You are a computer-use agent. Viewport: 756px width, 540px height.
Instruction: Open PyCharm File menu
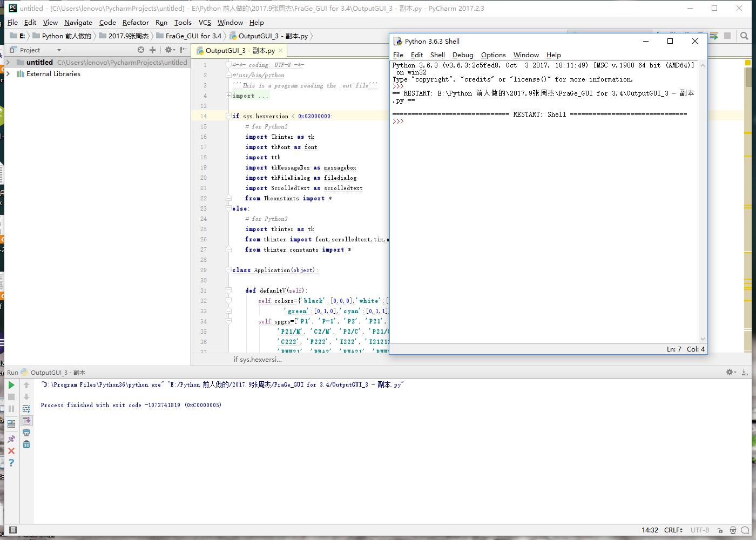pos(12,22)
